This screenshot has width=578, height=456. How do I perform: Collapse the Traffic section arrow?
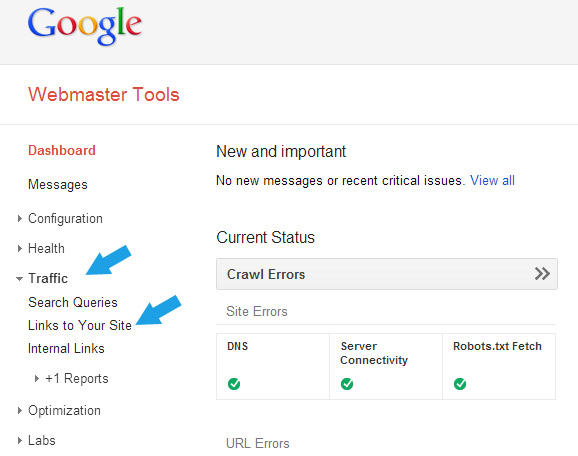point(20,279)
